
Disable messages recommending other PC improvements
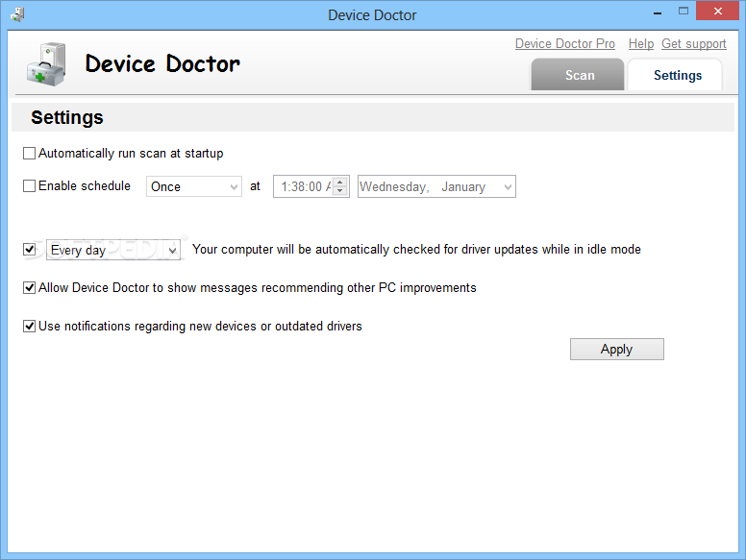pos(29,287)
